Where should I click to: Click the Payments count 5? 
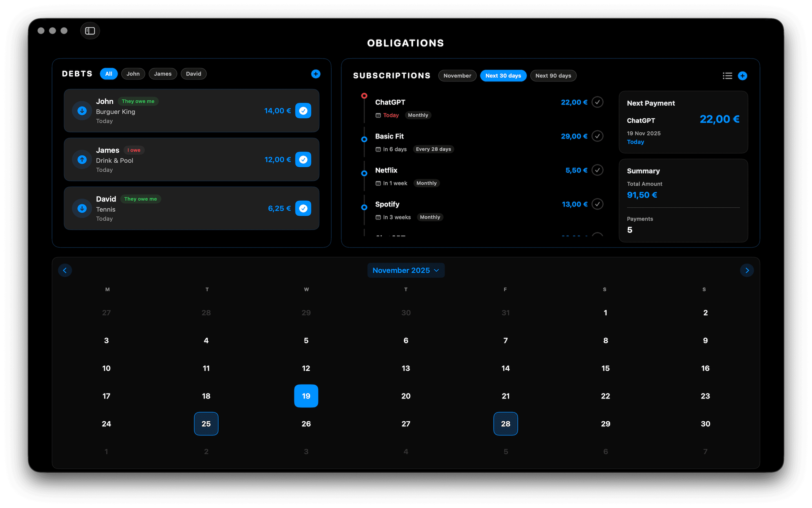click(x=630, y=230)
